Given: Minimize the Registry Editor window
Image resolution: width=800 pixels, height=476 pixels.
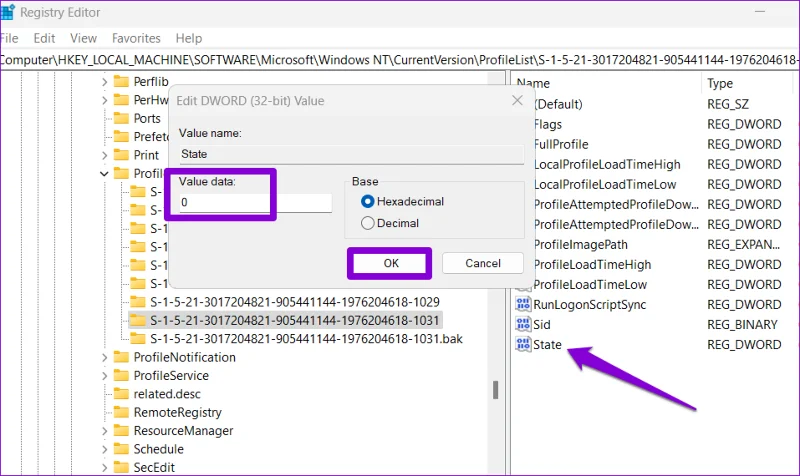Looking at the screenshot, I should (x=760, y=12).
